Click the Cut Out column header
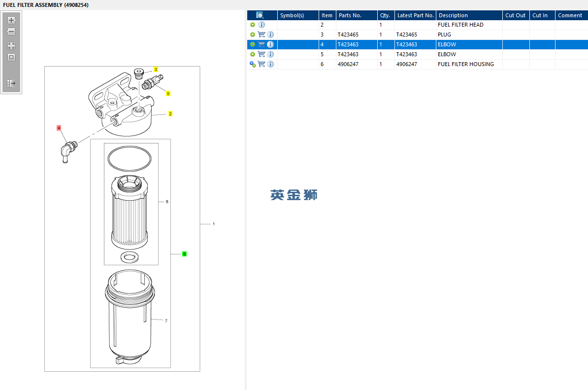Viewport: 588px width, 390px height. click(x=516, y=15)
